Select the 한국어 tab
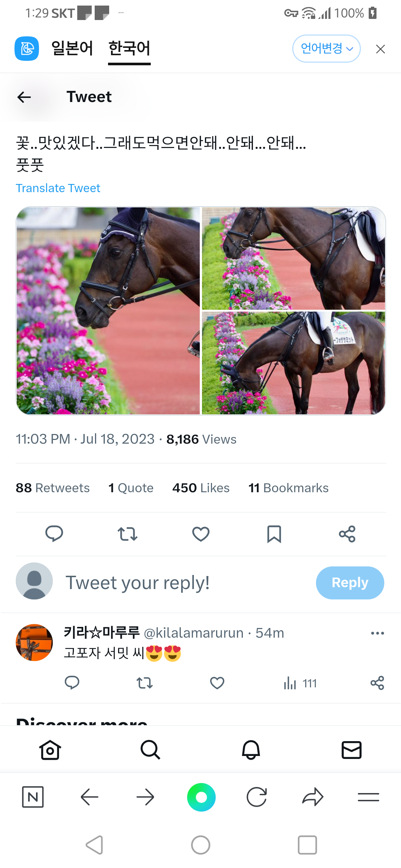This screenshot has height=868, width=401. pos(129,49)
